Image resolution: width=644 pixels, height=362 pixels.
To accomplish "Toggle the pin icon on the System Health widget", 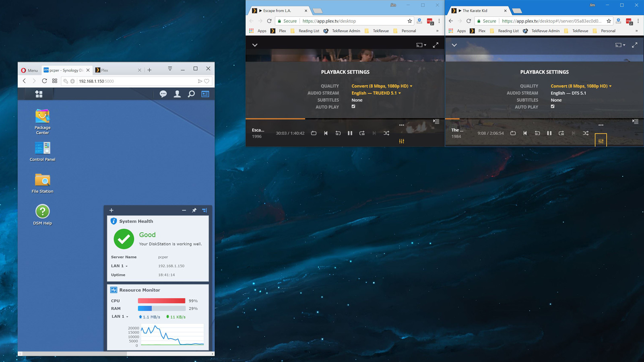I will (x=194, y=210).
